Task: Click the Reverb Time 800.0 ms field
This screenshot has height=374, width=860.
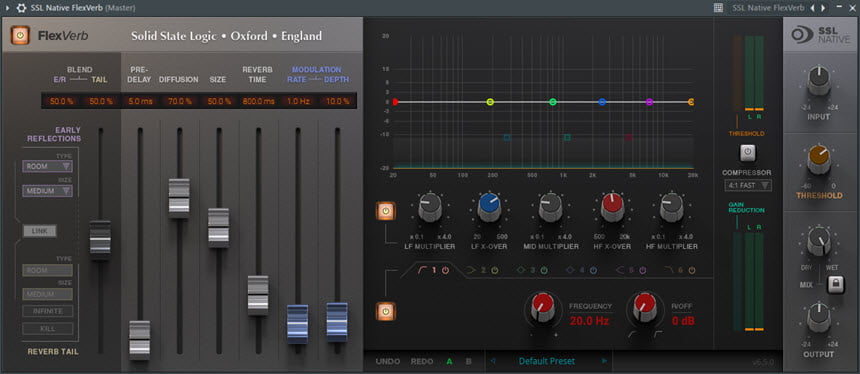Action: tap(258, 101)
